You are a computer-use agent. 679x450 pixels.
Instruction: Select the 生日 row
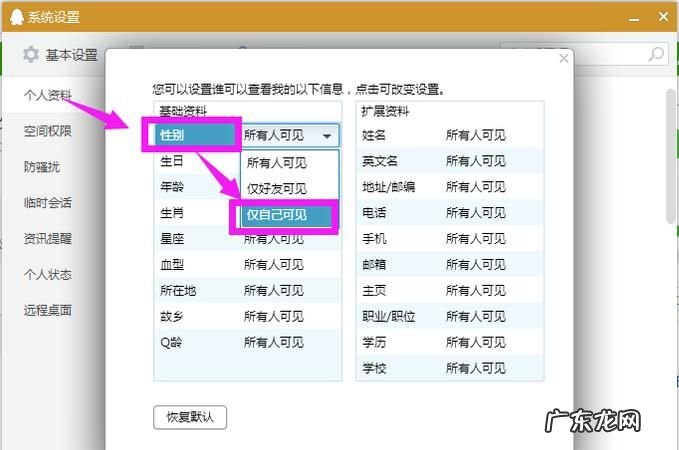click(x=171, y=161)
